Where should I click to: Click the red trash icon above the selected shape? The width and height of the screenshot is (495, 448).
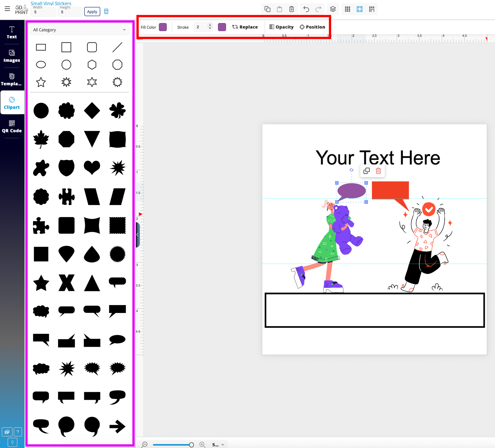pos(378,171)
